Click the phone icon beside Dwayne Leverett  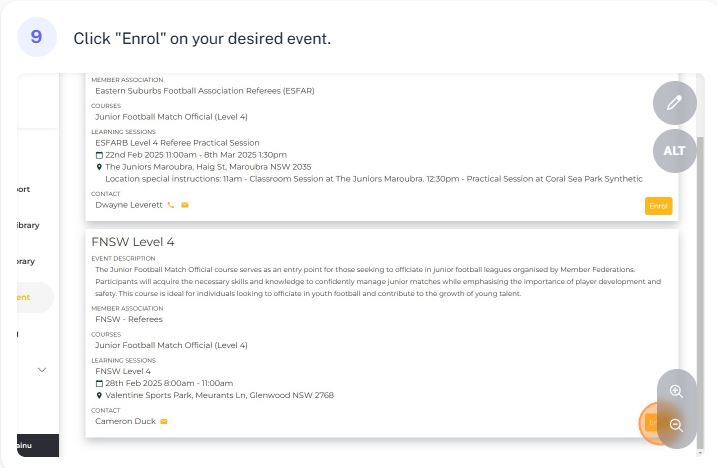[x=171, y=205]
